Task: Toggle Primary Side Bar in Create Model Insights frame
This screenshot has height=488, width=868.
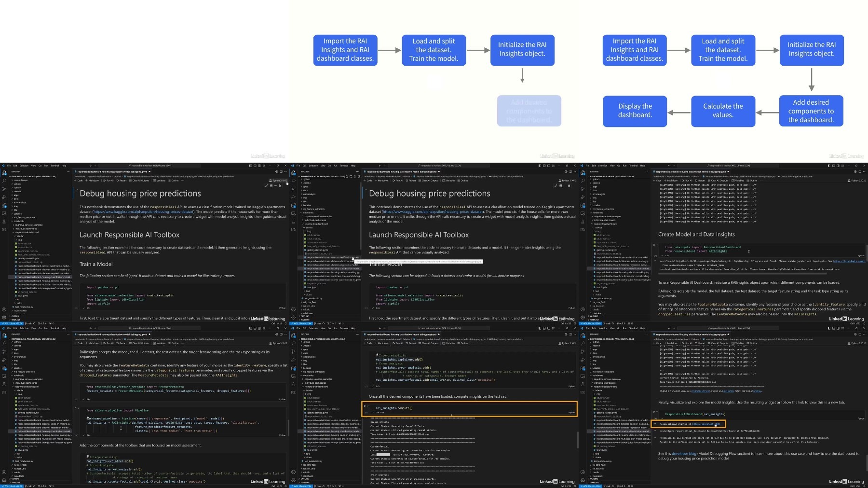Action: point(829,166)
